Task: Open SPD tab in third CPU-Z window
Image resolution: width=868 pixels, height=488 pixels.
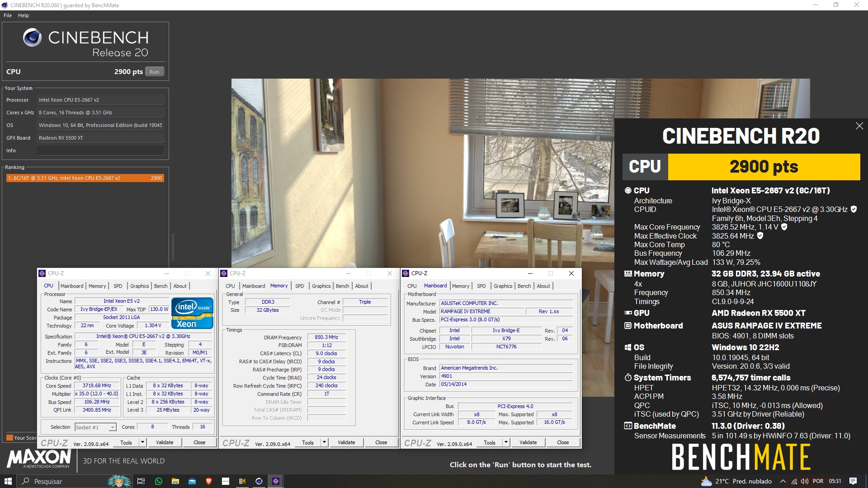Action: 481,286
